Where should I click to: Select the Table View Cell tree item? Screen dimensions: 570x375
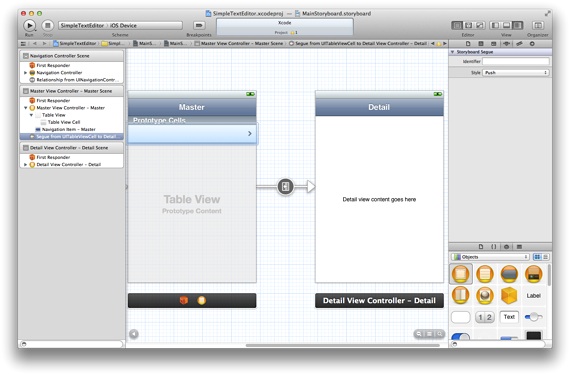coord(64,122)
